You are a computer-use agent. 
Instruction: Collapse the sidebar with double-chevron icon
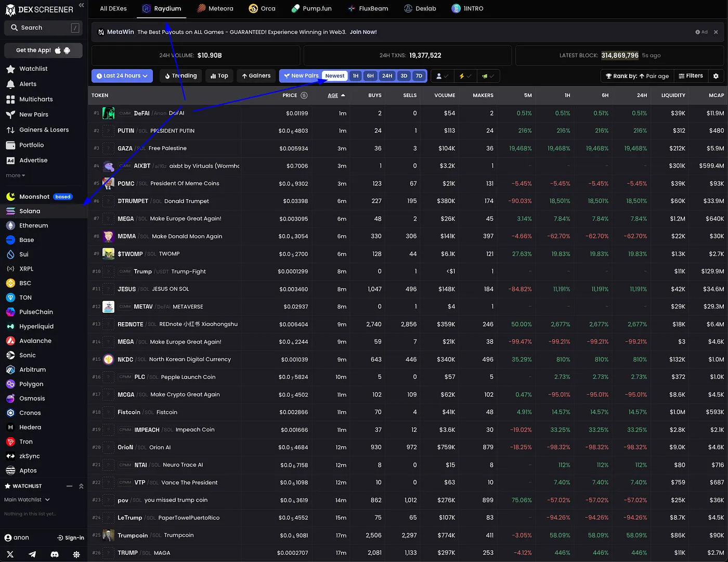(x=81, y=5)
